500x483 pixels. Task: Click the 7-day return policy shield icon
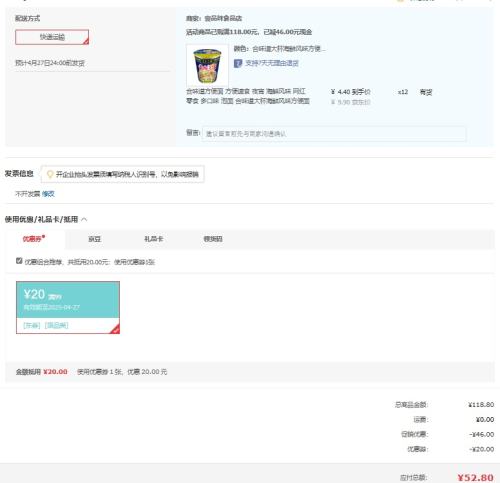238,63
